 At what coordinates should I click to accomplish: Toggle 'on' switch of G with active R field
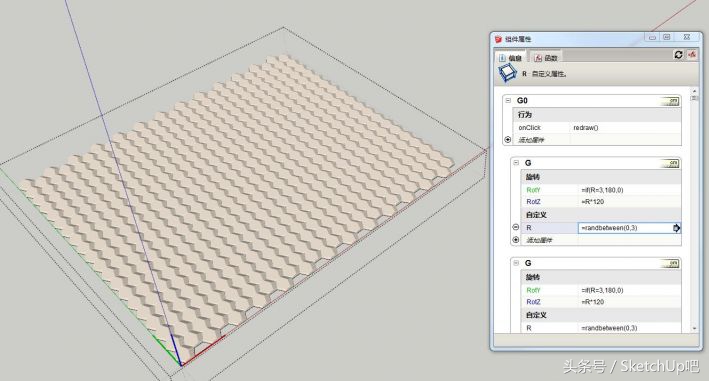point(670,163)
